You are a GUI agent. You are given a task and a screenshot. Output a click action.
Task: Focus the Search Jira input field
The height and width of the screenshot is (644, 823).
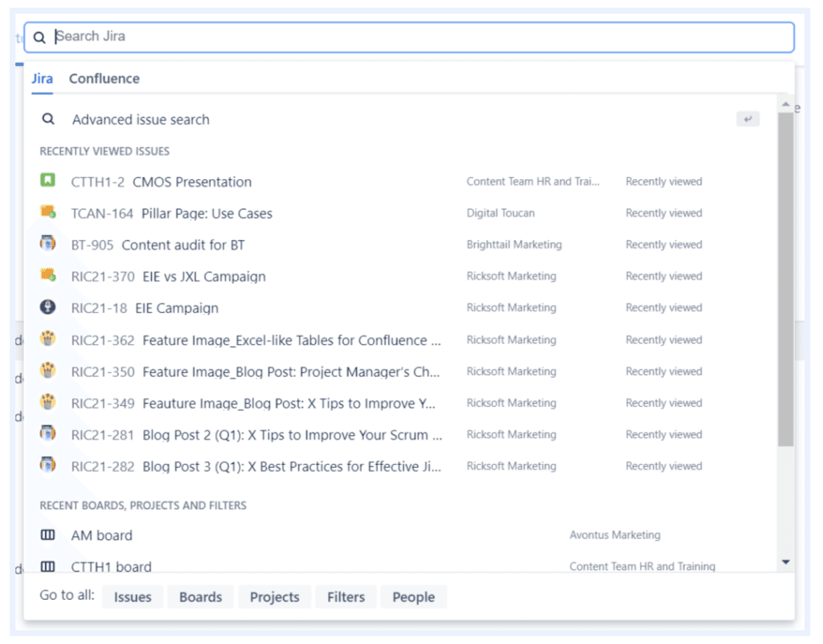point(409,37)
